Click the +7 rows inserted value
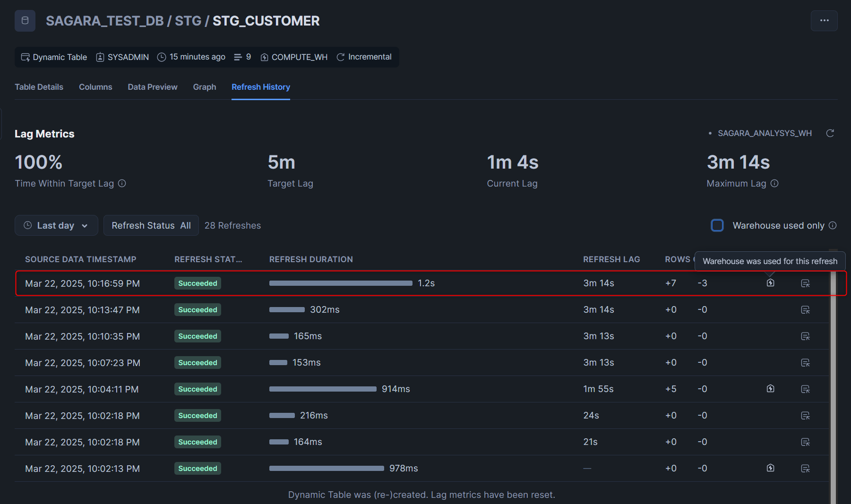The width and height of the screenshot is (851, 504). point(670,283)
